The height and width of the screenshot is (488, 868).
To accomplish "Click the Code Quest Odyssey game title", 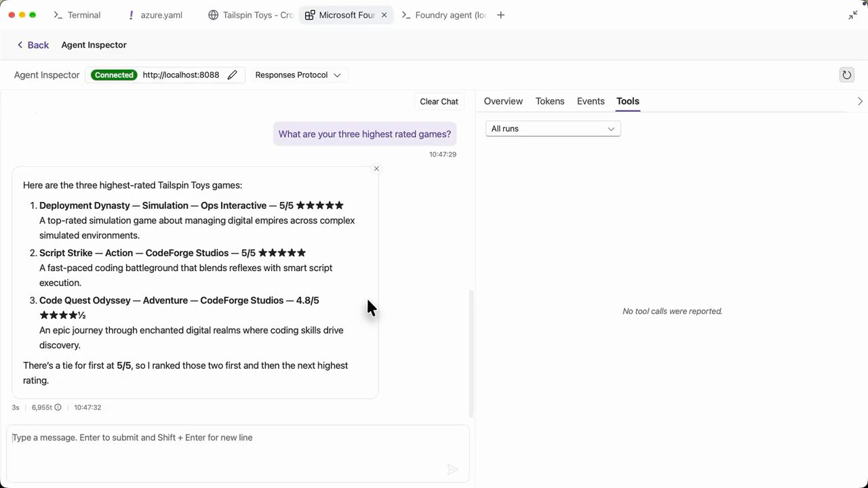I will click(x=85, y=300).
